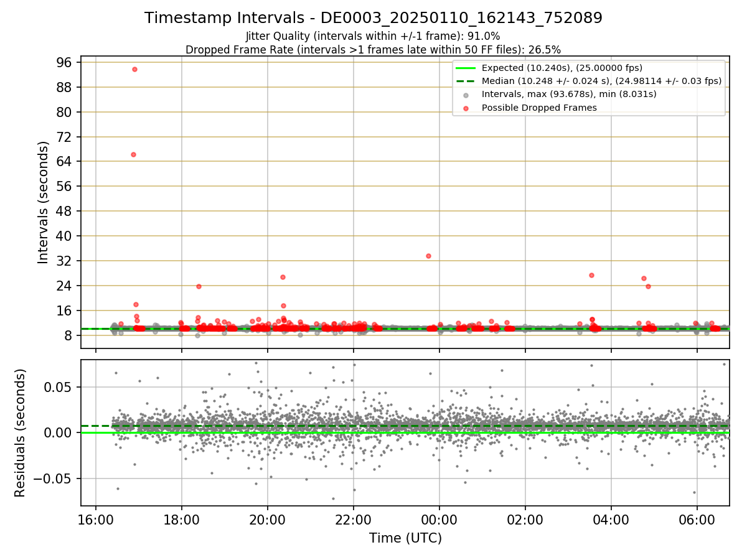Click the red outlier point near 66 seconds
The image size is (747, 560).
tap(133, 154)
